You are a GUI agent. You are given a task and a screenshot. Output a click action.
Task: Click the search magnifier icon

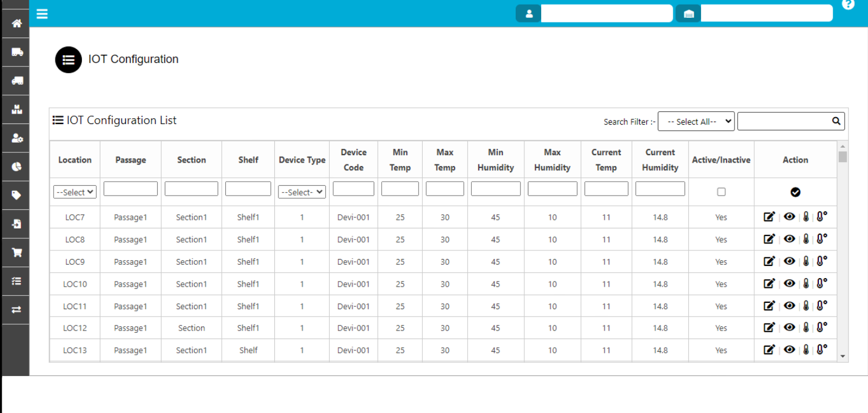coord(836,121)
